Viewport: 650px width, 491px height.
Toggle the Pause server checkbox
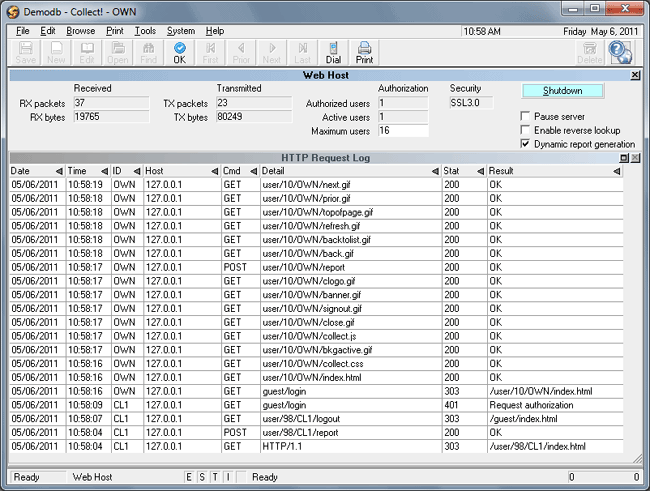coord(525,116)
